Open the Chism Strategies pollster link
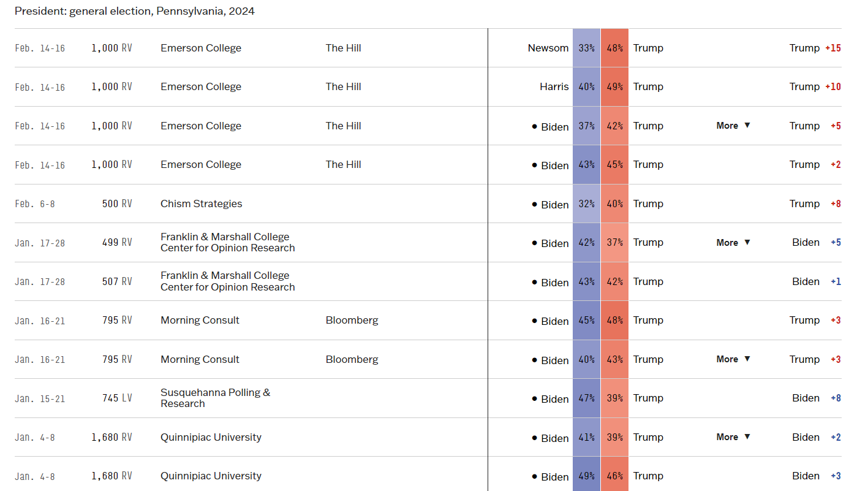 point(201,204)
